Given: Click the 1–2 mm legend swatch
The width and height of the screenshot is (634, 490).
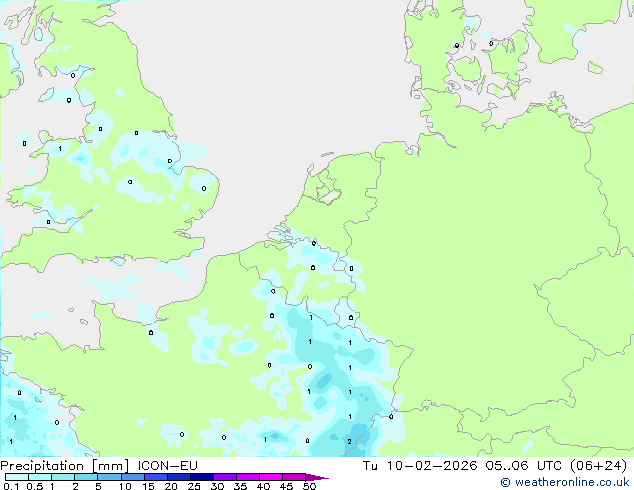Looking at the screenshot, I should coord(63,477).
